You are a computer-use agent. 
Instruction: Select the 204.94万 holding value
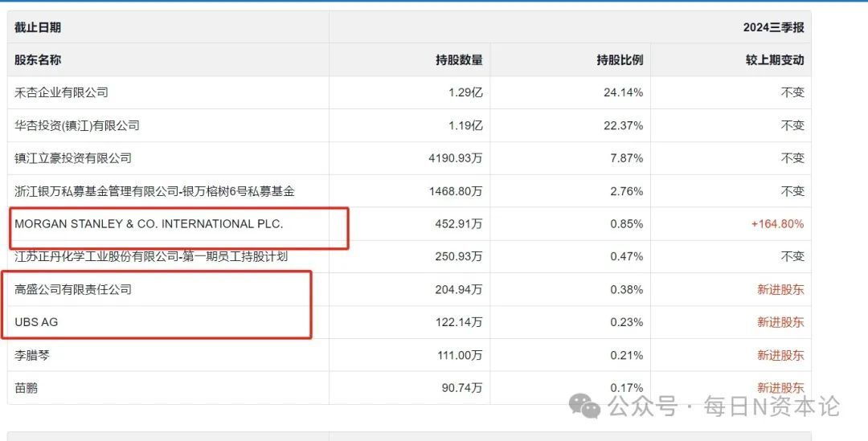[459, 289]
